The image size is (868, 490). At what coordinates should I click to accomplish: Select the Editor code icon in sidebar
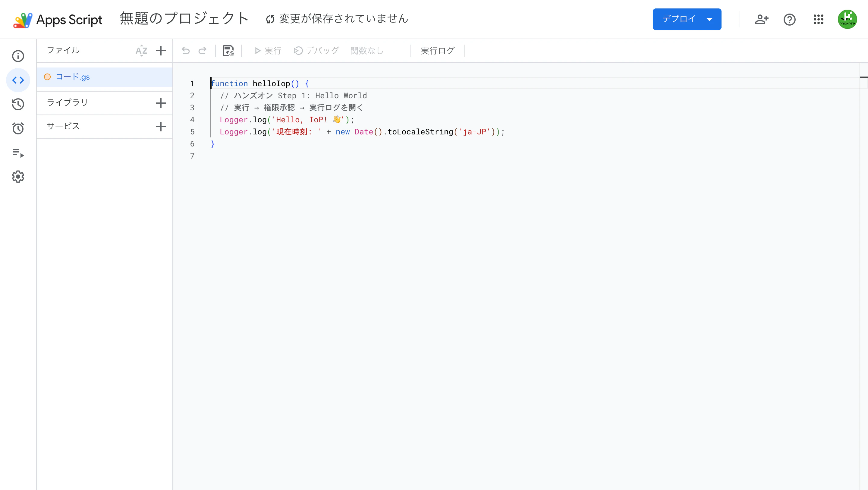tap(18, 80)
